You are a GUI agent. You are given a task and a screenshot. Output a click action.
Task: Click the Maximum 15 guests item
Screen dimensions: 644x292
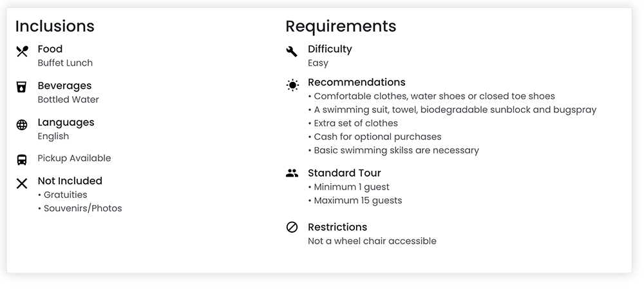pos(357,201)
